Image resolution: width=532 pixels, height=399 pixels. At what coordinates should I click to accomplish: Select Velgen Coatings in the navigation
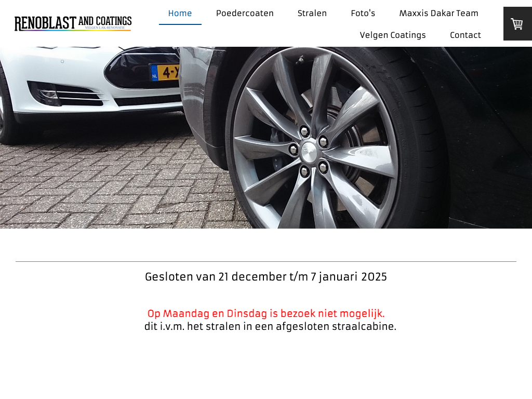click(393, 35)
